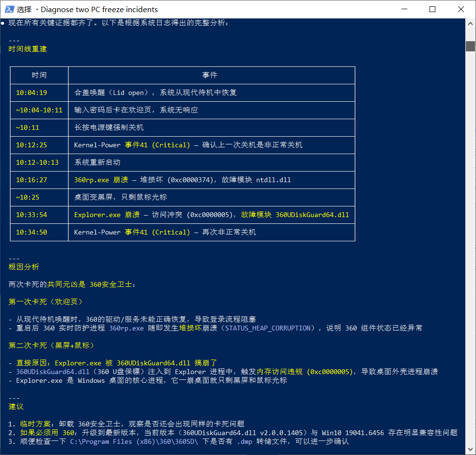This screenshot has width=476, height=455.
Task: Click the time cell '10:33:54'
Action: (x=31, y=215)
